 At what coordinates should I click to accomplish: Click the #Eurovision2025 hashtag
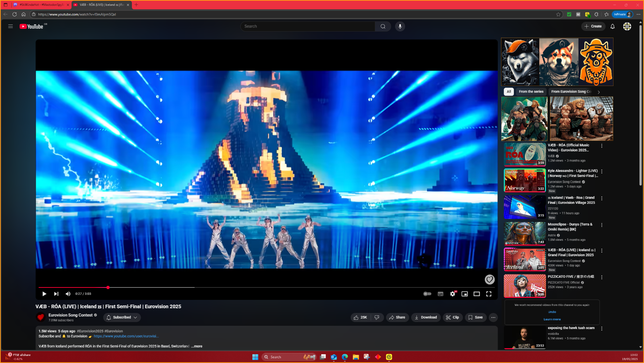(x=90, y=331)
